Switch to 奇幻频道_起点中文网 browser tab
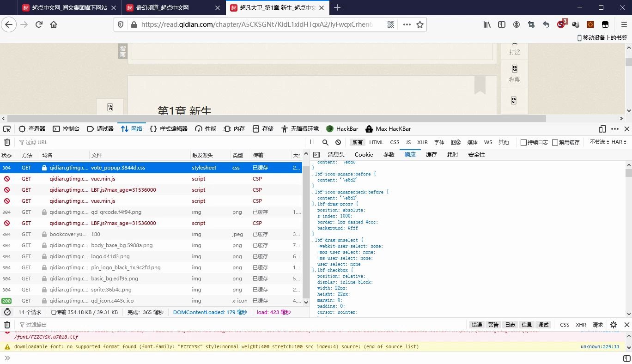Image resolution: width=632 pixels, height=364 pixels. [x=174, y=8]
